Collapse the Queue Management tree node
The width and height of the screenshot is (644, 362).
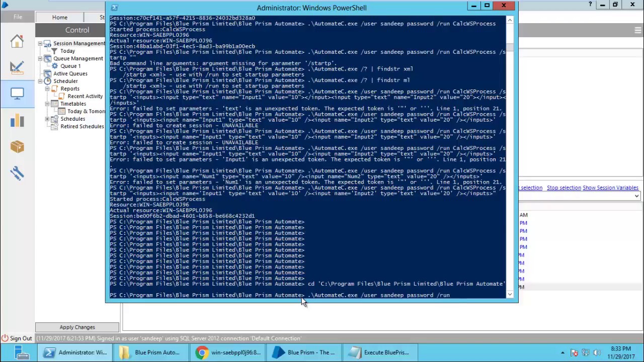click(40, 59)
